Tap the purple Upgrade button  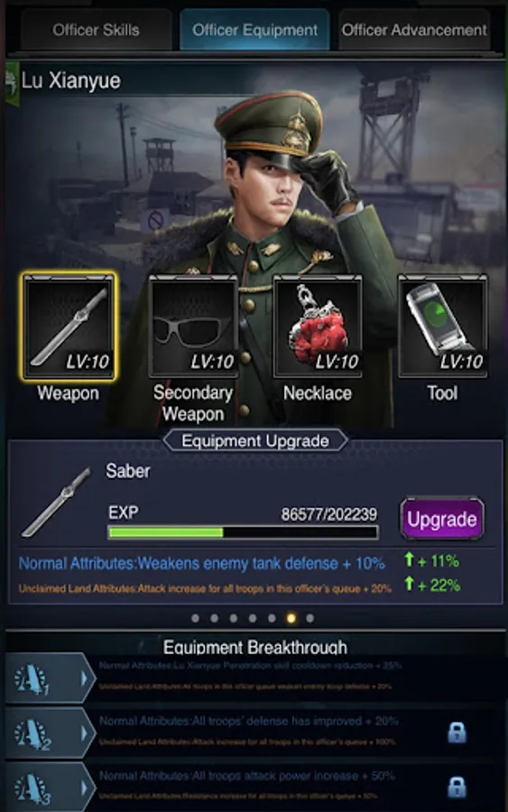click(442, 519)
